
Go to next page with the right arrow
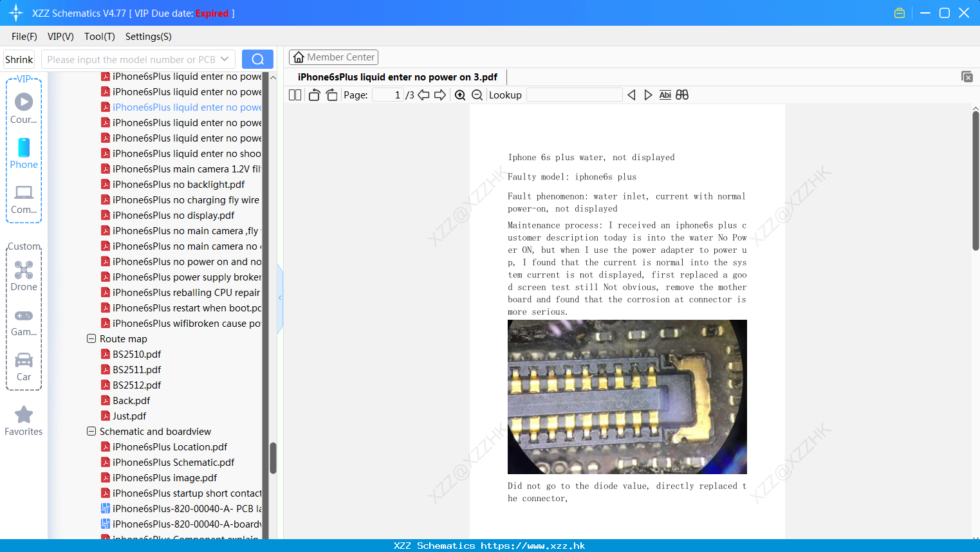coord(440,95)
